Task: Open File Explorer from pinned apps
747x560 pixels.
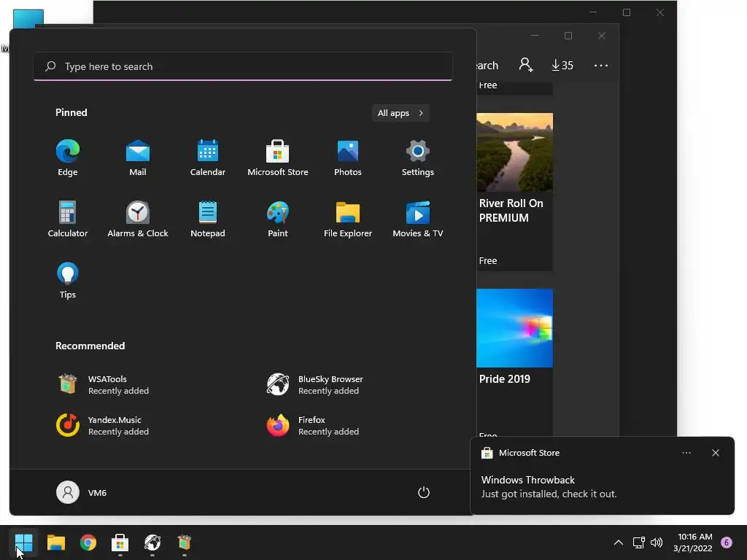Action: pos(348,219)
